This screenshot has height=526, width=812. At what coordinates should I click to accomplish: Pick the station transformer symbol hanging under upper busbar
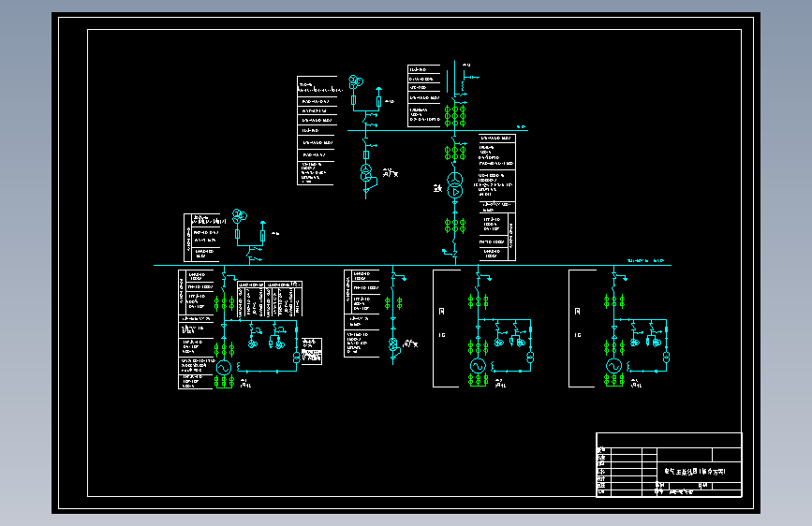366,173
